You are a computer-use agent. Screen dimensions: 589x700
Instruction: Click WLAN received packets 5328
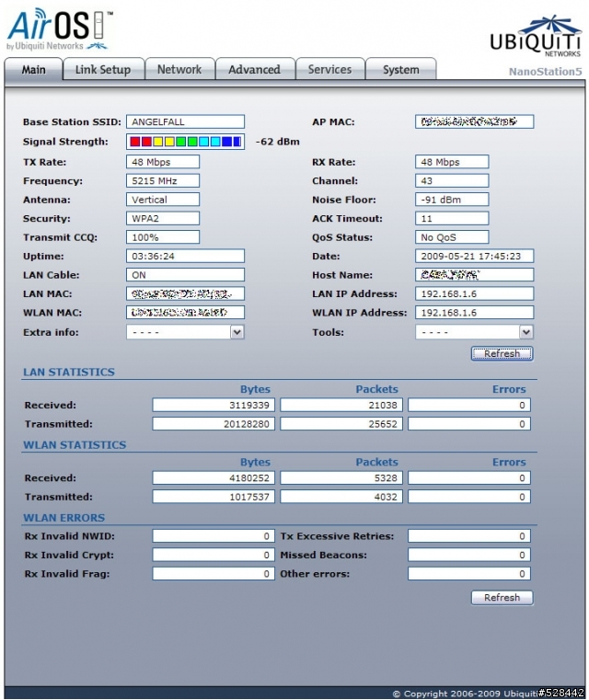pos(341,478)
